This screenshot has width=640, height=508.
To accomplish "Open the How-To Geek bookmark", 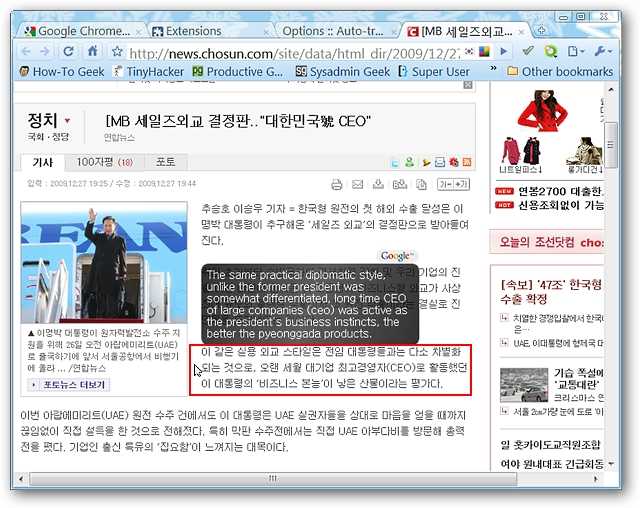I will tap(62, 72).
